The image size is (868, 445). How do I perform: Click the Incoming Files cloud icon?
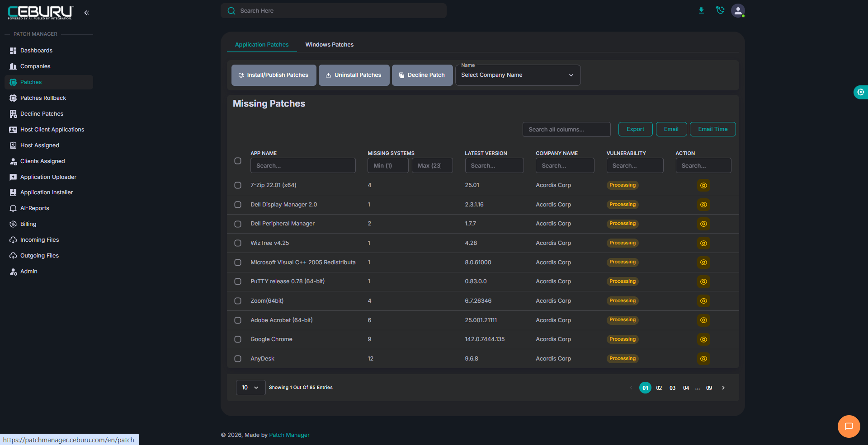(x=13, y=240)
